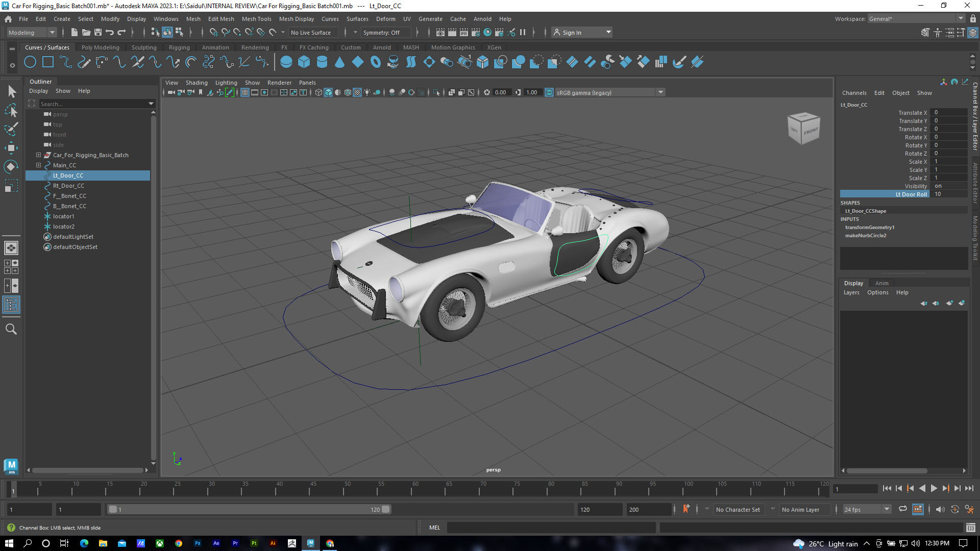Open the 24 fps playback speed dropdown
The image size is (980, 551).
[888, 509]
